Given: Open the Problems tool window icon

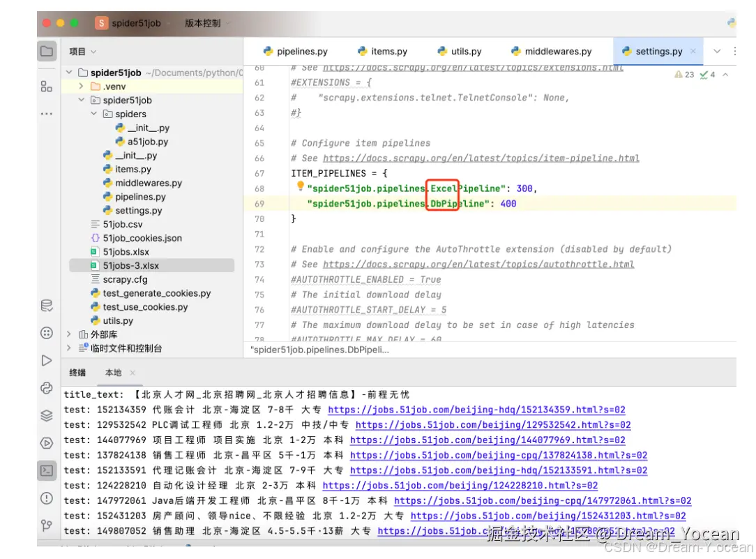Looking at the screenshot, I should coord(47,498).
